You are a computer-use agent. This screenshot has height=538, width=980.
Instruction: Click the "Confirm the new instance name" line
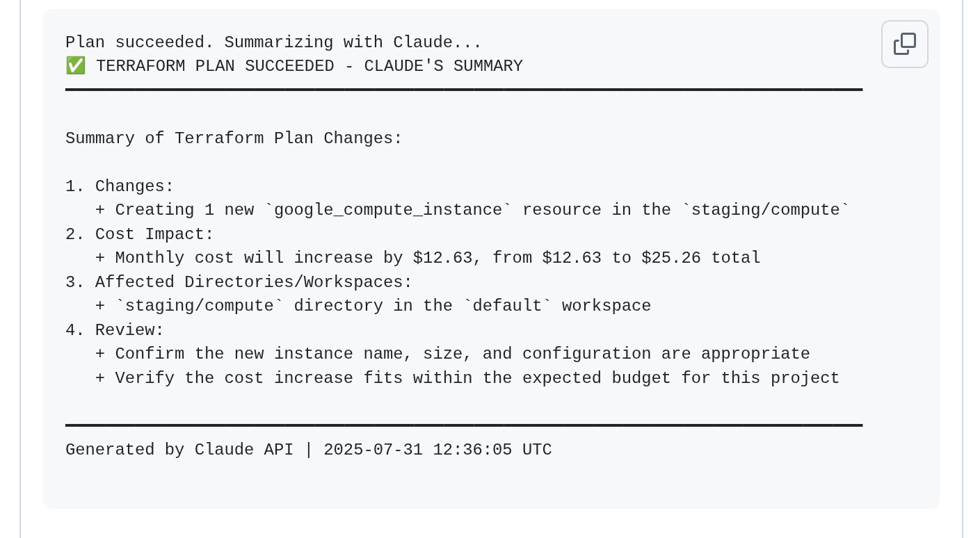point(452,354)
